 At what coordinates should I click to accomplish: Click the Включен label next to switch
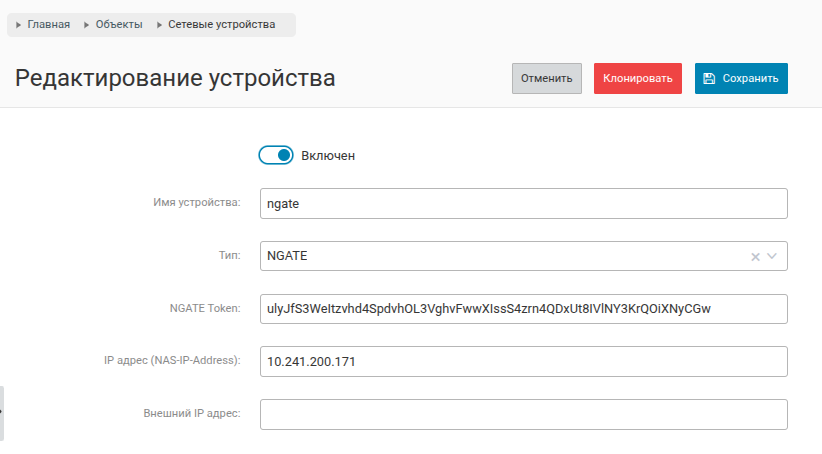[x=328, y=156]
